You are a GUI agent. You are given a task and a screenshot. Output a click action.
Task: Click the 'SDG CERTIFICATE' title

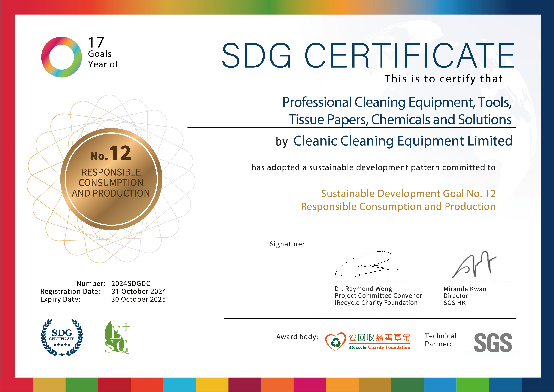tap(368, 55)
